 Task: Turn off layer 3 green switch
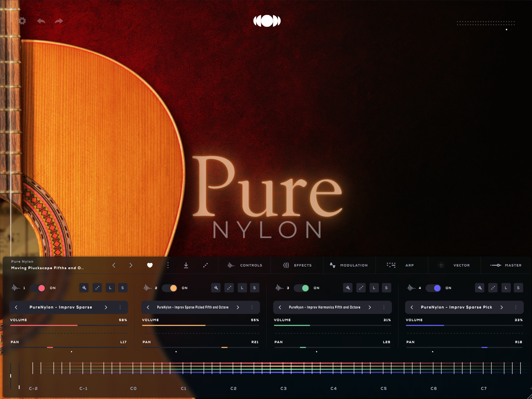pos(302,288)
